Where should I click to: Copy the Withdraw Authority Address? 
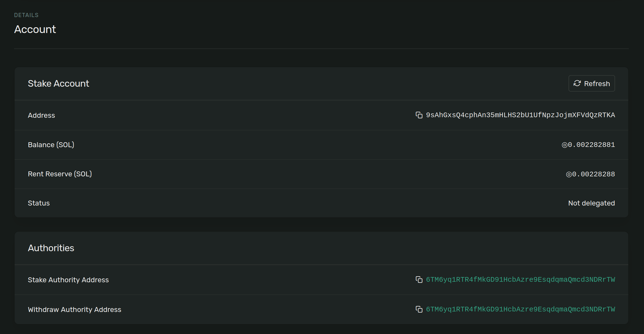[419, 309]
